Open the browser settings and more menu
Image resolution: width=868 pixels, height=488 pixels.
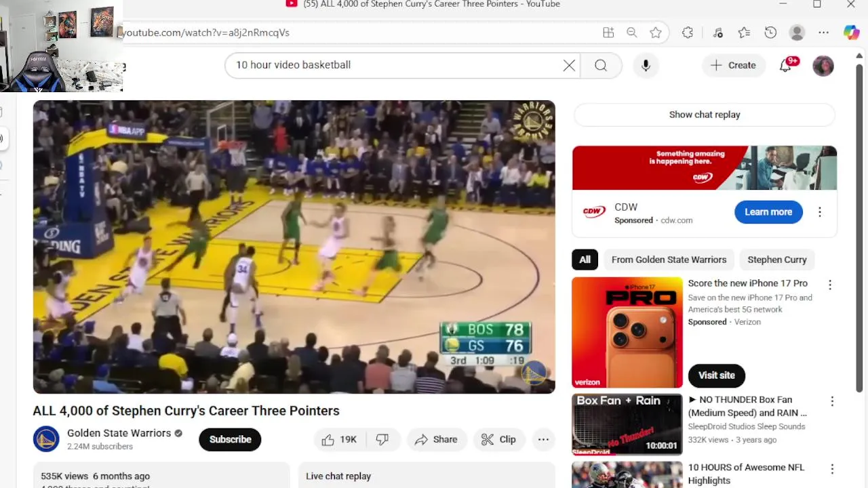click(x=823, y=33)
